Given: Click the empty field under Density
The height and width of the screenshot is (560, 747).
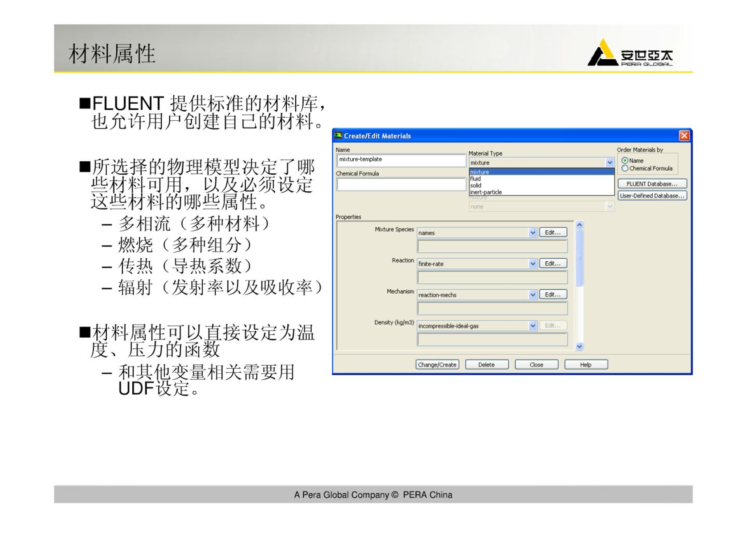Looking at the screenshot, I should [492, 339].
